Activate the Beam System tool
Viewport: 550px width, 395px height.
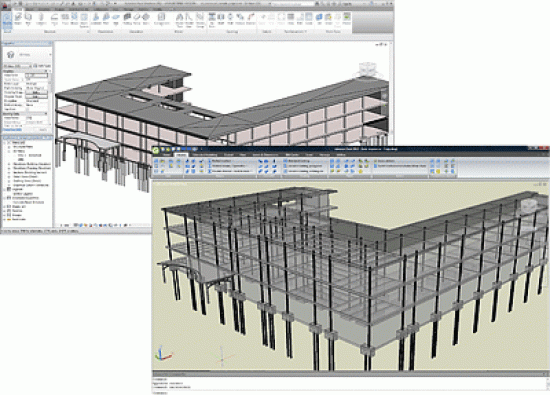(x=84, y=20)
